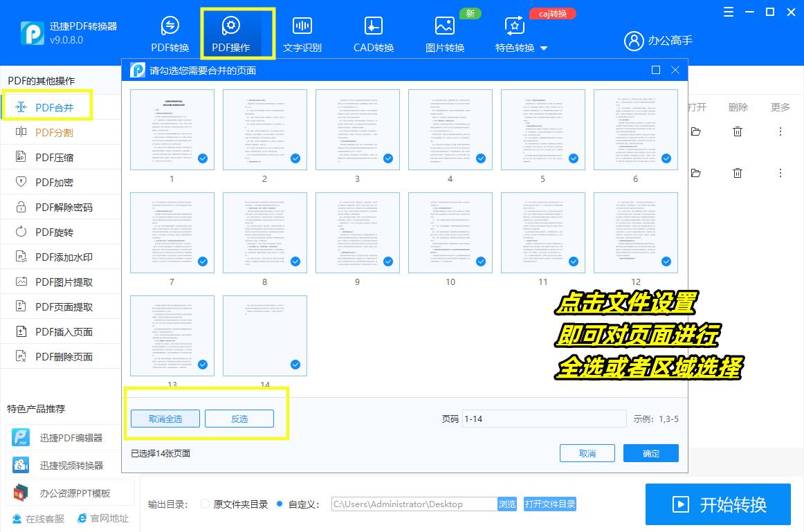Image resolution: width=804 pixels, height=532 pixels.
Task: Click the PDF删除页面 sidebar icon
Action: (21, 356)
